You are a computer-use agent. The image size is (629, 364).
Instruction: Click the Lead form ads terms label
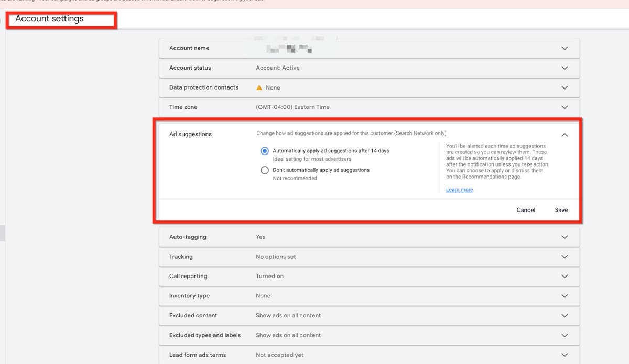[198, 355]
